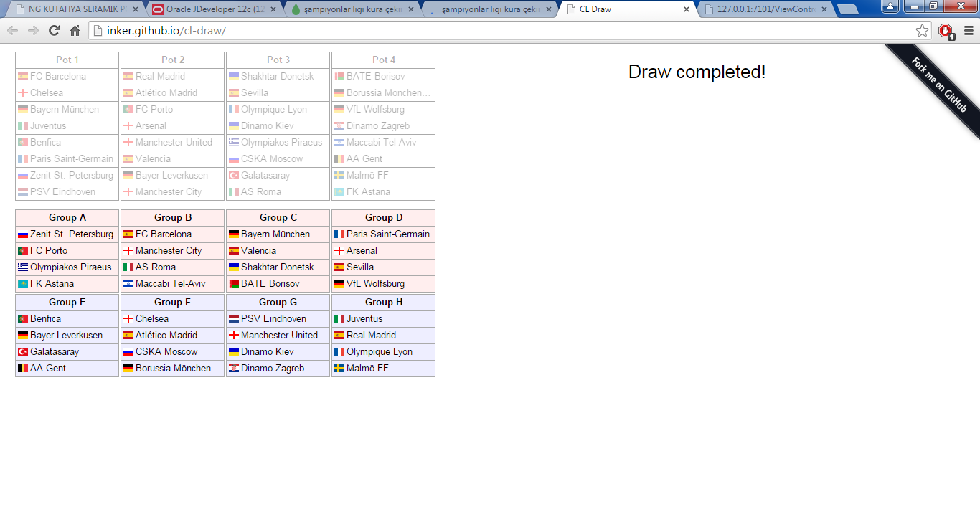Viewport: 980px width, 522px height.
Task: Click the Belarusian flag beside BATE Borisov in Group C
Action: 234,284
